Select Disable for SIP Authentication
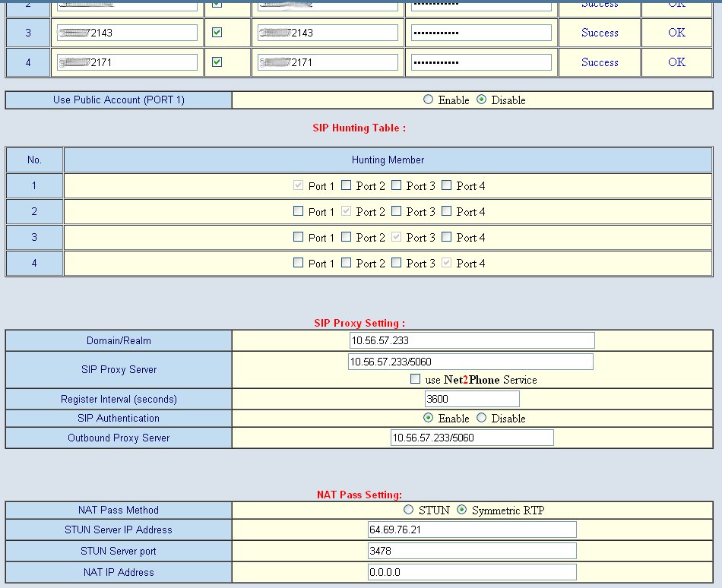Screen dimensions: 722x588 pos(481,418)
